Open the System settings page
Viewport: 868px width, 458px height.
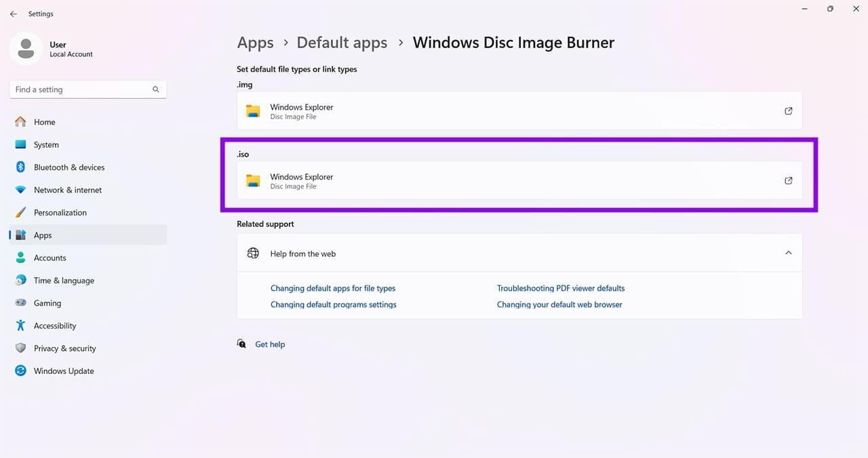coord(88,144)
